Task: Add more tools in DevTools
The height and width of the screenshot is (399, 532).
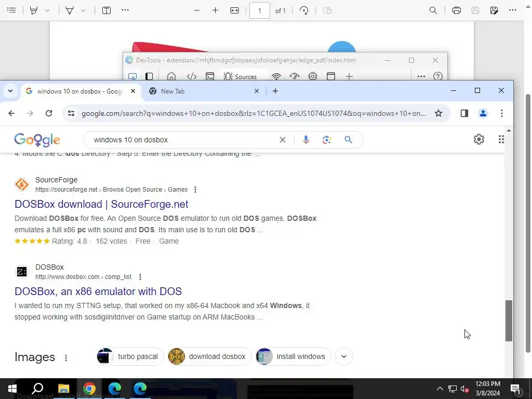Action: [x=349, y=76]
